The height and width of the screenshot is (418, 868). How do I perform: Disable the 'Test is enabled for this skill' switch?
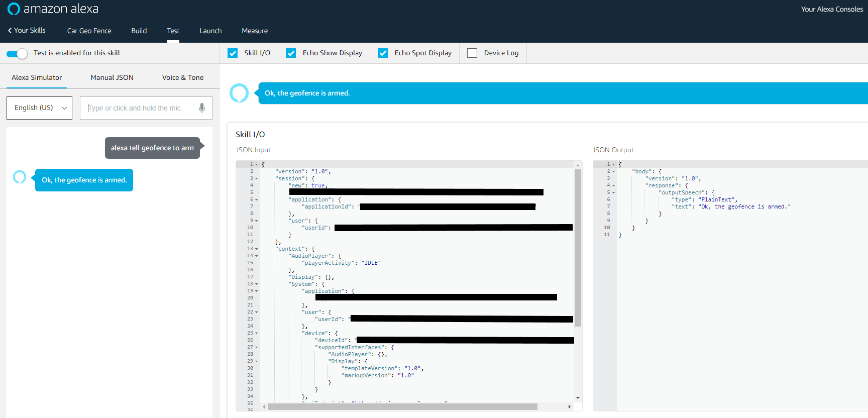coord(17,53)
